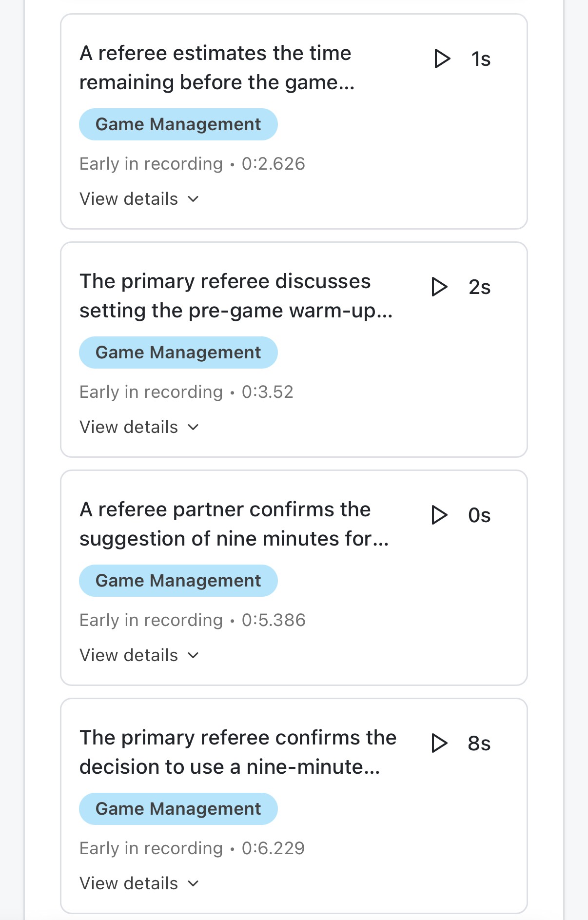Viewport: 588px width, 920px height.
Task: Play the pre-game warm-up discussion clip
Action: coord(439,287)
